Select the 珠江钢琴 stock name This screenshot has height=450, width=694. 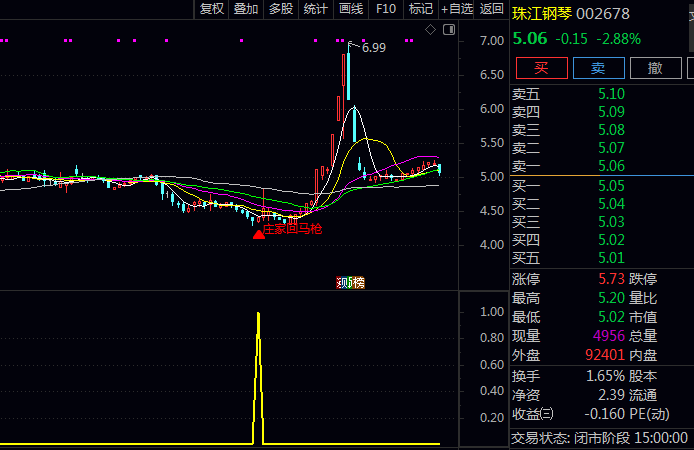click(x=542, y=14)
